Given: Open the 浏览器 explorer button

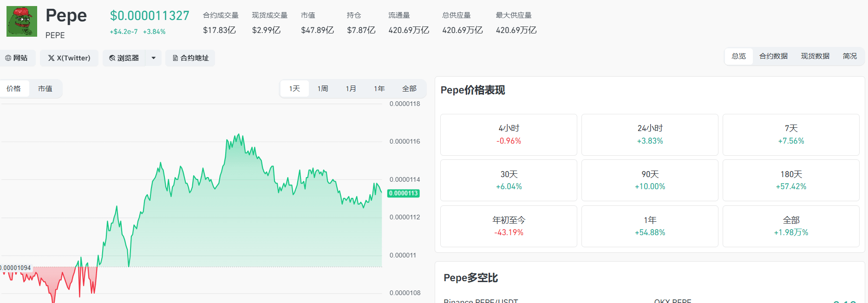Looking at the screenshot, I should (124, 58).
